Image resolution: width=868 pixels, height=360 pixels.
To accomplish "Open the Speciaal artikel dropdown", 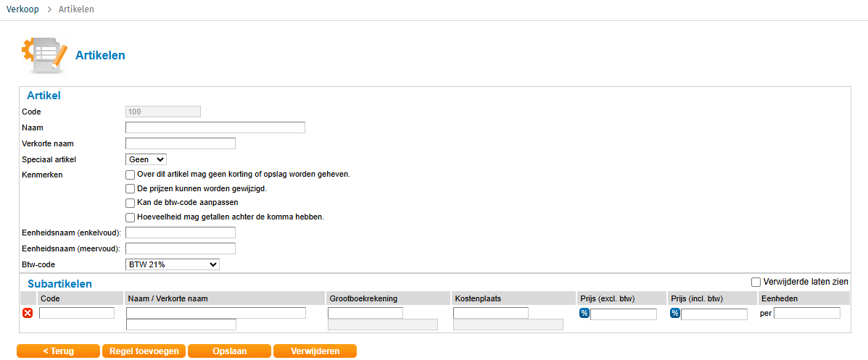I will [x=146, y=159].
